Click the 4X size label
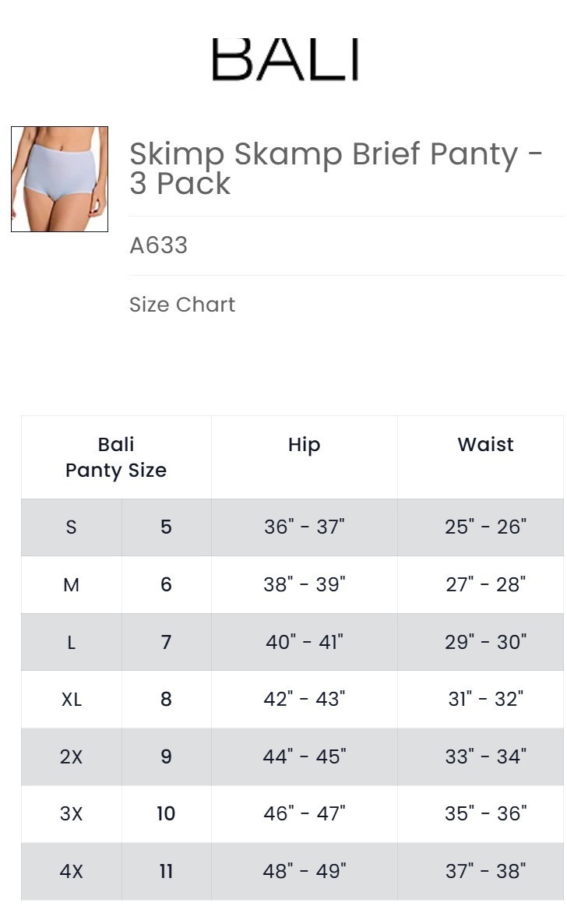Viewport: 567px width, 924px height. (x=71, y=871)
